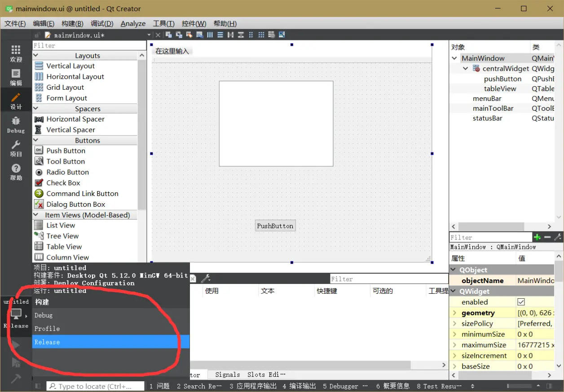The image size is (564, 392).
Task: Expand the minimumSize property
Action: pos(454,334)
